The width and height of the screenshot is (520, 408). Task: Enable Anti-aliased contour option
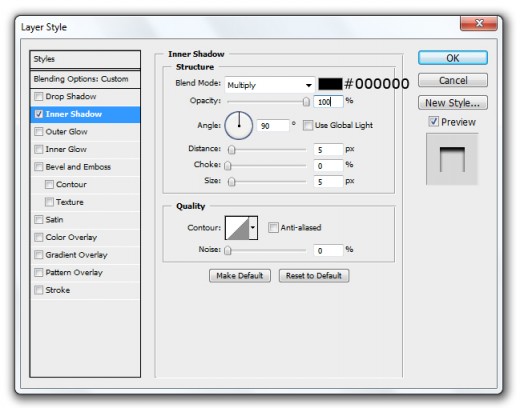pyautogui.click(x=273, y=228)
